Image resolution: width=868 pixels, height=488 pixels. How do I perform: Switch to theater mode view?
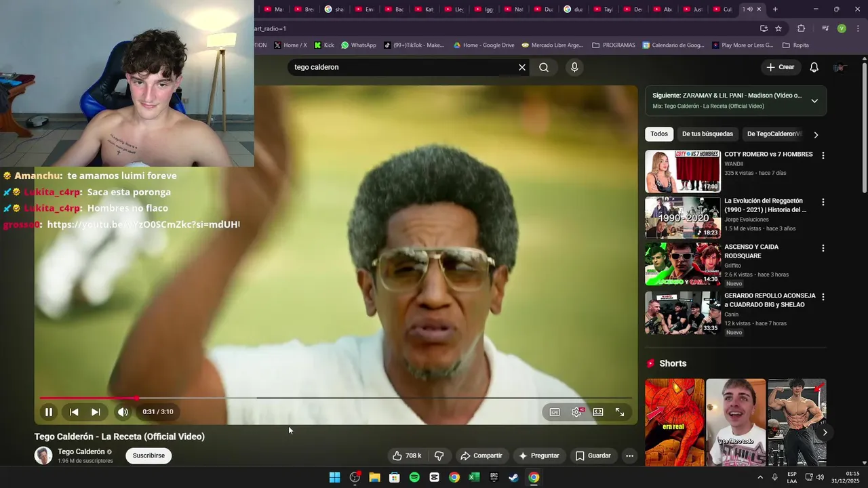click(x=598, y=411)
